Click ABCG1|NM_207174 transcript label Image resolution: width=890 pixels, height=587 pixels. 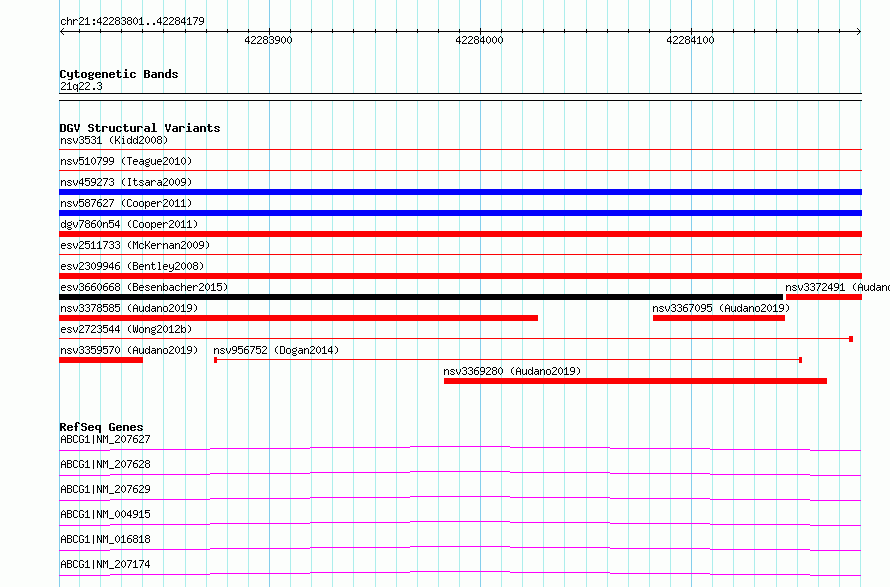(105, 564)
